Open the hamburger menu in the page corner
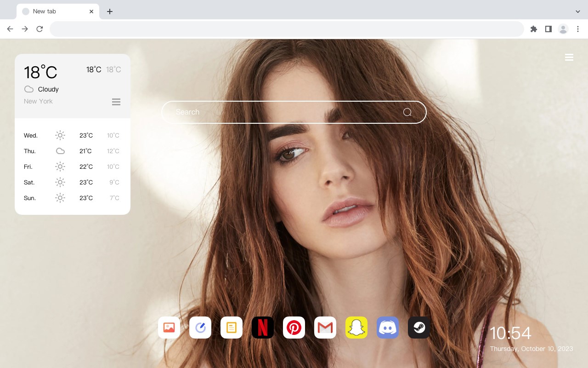This screenshot has height=368, width=588. point(569,57)
